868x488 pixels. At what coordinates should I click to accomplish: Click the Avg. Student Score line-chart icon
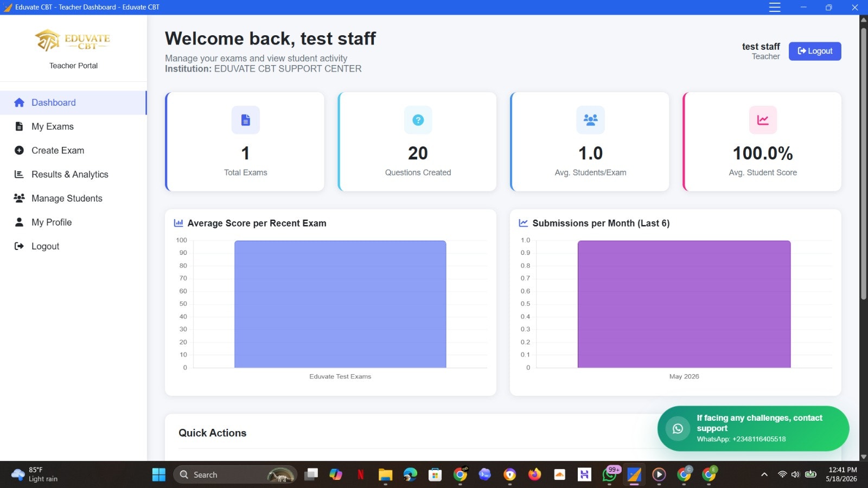click(x=763, y=120)
